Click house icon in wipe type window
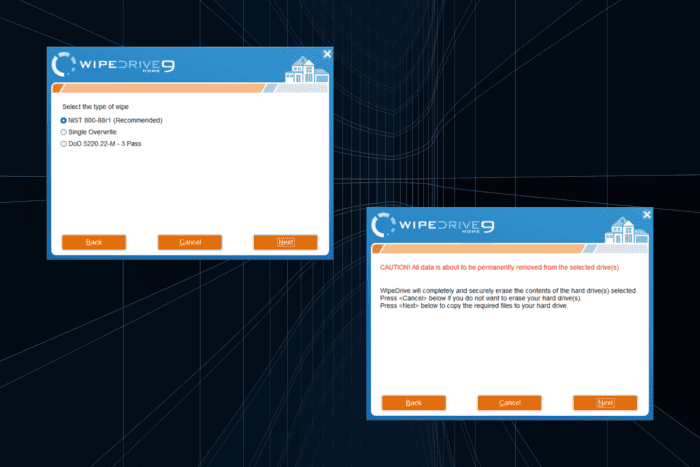The image size is (700, 467). [307, 70]
